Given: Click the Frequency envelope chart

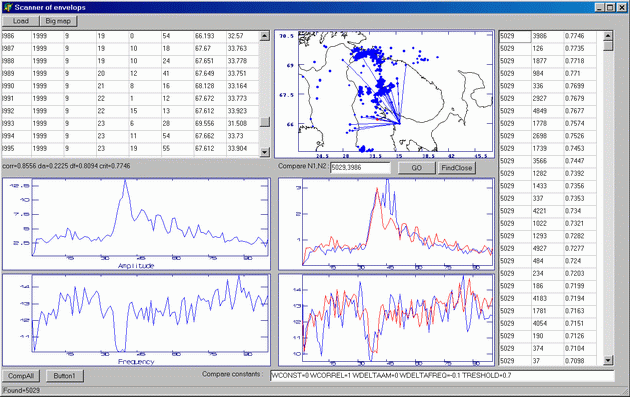Looking at the screenshot, I should tap(136, 320).
